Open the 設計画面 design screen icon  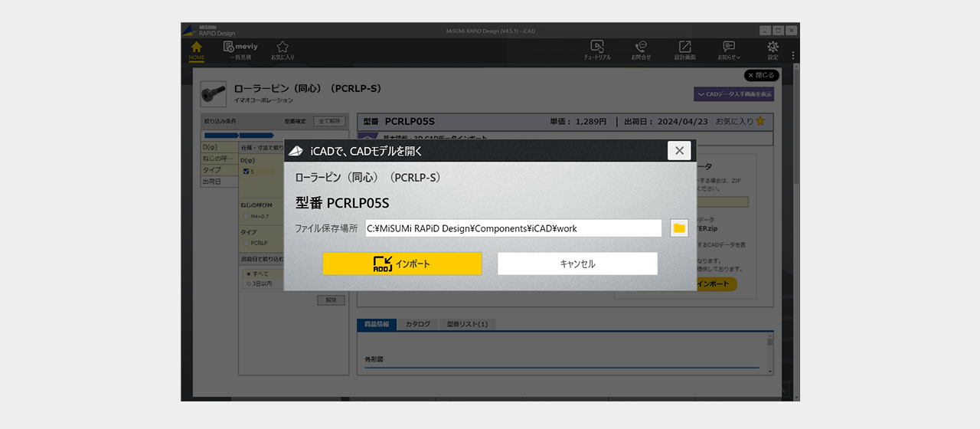pyautogui.click(x=684, y=50)
